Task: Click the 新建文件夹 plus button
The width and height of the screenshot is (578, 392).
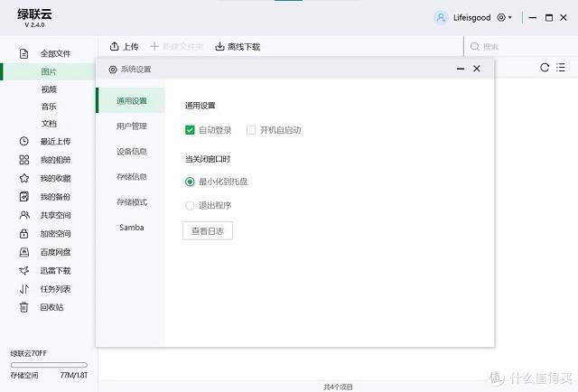Action: [x=177, y=46]
